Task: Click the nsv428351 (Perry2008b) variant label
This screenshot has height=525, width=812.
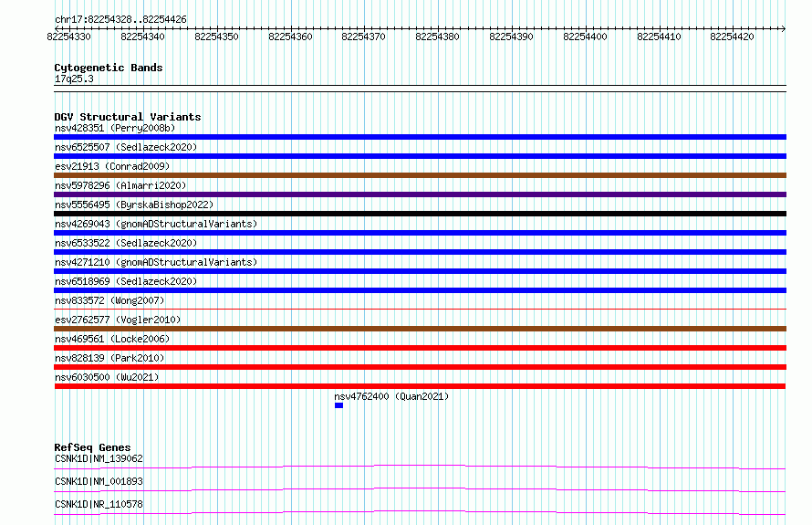Action: tap(115, 128)
